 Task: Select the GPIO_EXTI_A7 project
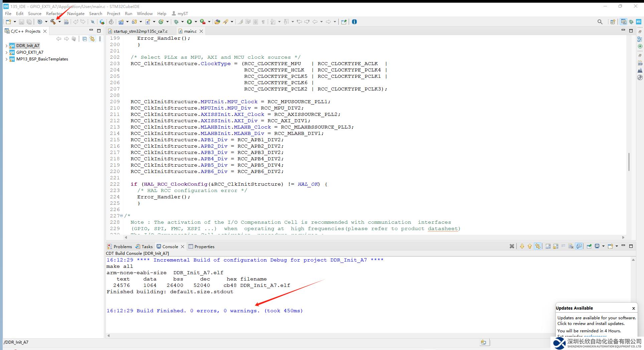point(30,52)
